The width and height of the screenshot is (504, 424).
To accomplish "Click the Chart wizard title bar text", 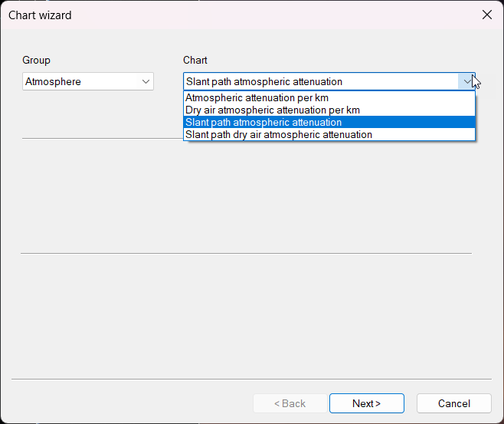I will [x=40, y=15].
